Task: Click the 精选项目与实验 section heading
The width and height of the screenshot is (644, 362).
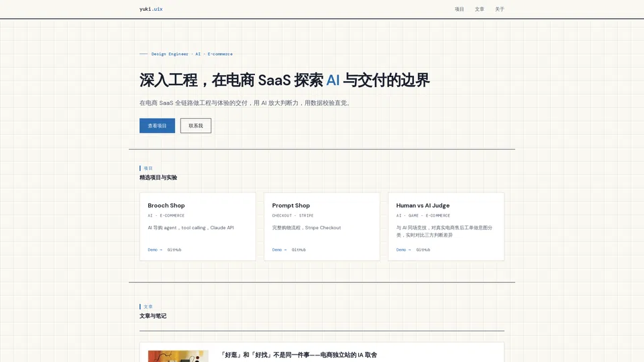Action: coord(158,177)
